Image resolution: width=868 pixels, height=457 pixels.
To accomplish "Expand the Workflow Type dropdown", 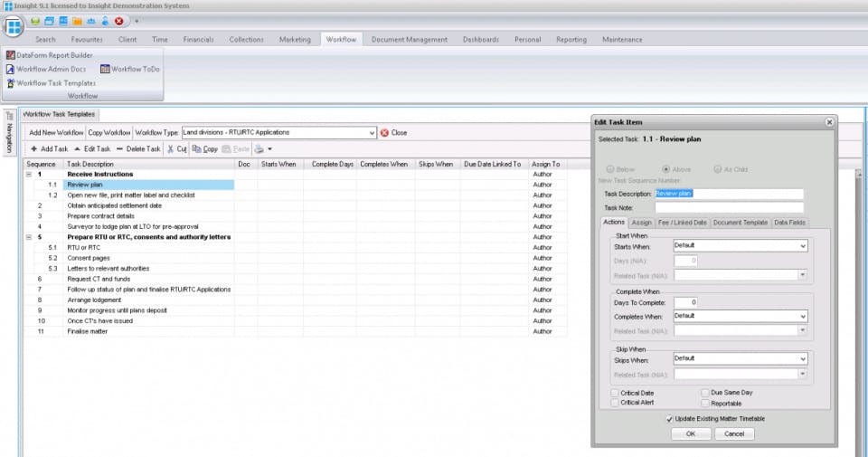I will 372,133.
